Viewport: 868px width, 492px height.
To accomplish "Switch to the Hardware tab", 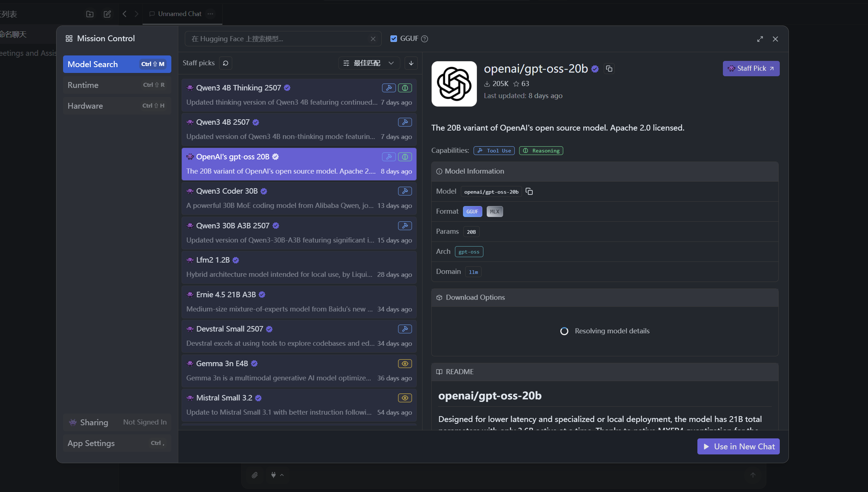I will [117, 106].
